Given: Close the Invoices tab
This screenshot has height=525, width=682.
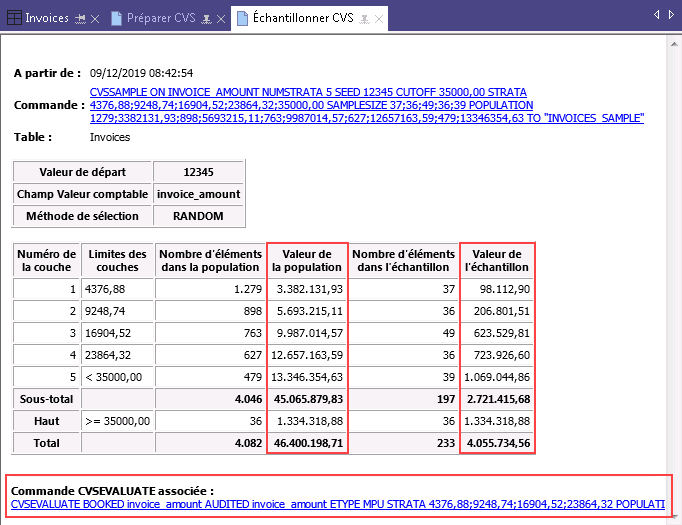Looking at the screenshot, I should coord(95,18).
